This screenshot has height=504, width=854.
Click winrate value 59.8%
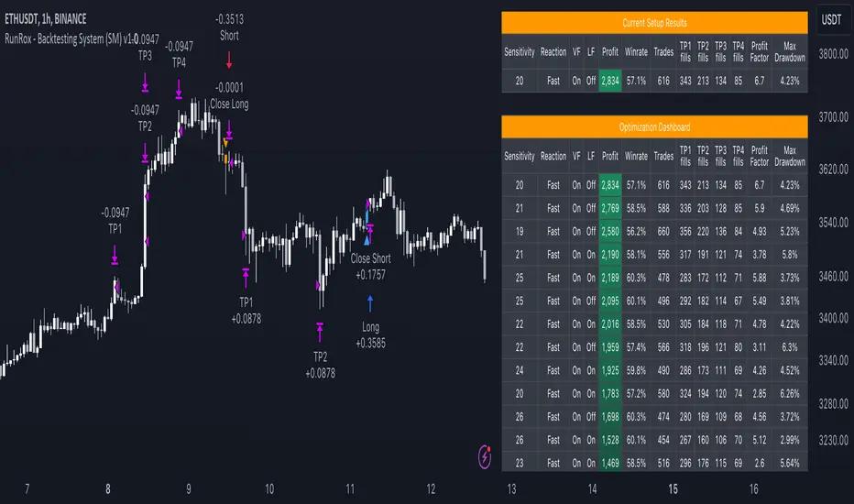coord(636,370)
